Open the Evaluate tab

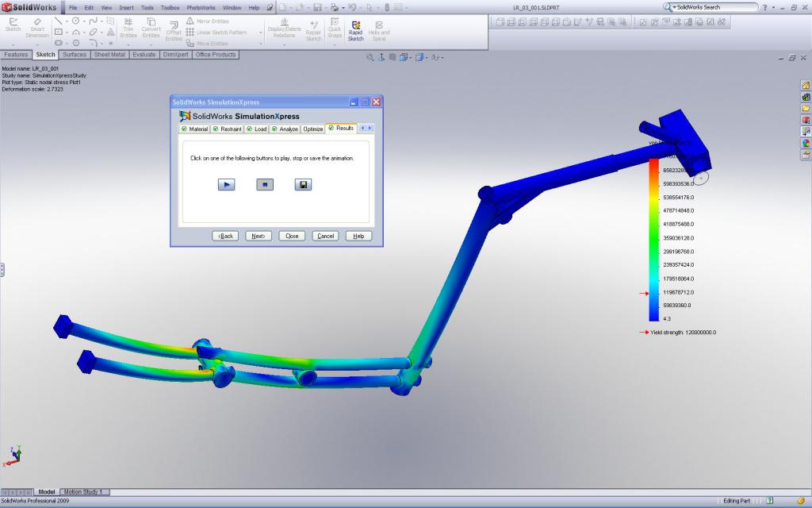click(144, 55)
